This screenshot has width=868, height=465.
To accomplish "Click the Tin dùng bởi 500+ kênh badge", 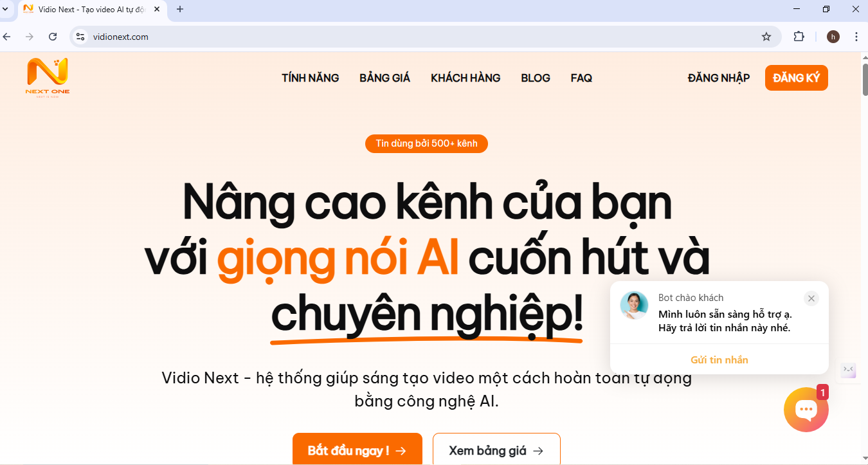I will [426, 143].
